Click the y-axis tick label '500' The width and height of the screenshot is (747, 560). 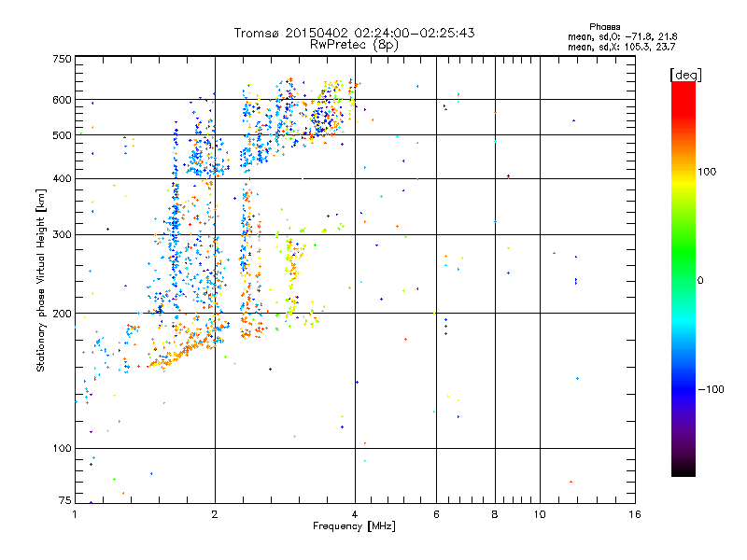pos(62,135)
